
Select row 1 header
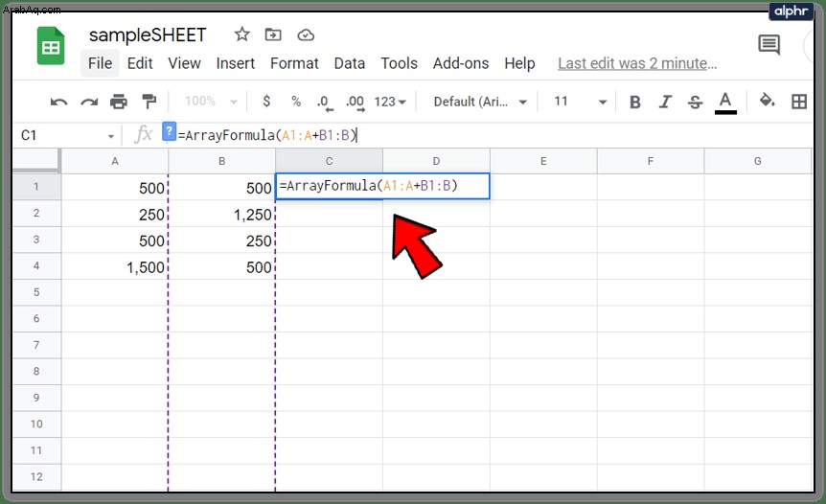(36, 187)
